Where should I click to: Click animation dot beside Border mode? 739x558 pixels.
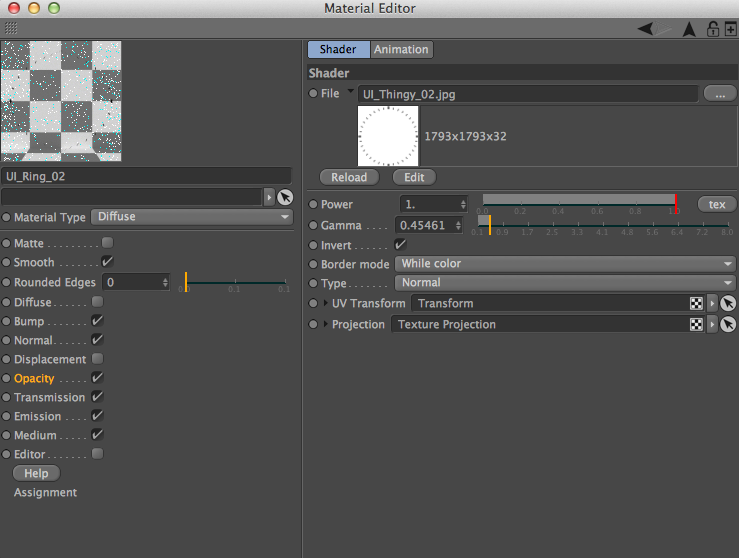pos(313,264)
